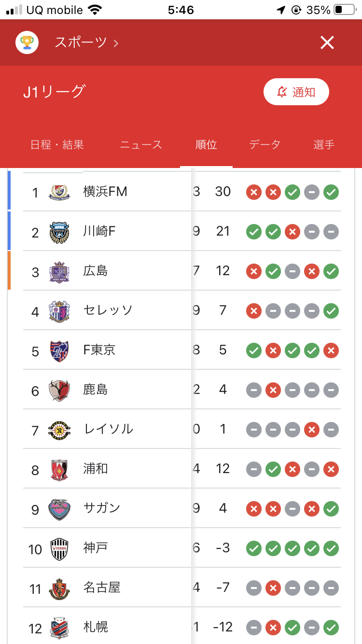Go to the 選手 tab
The width and height of the screenshot is (362, 644).
tap(323, 144)
